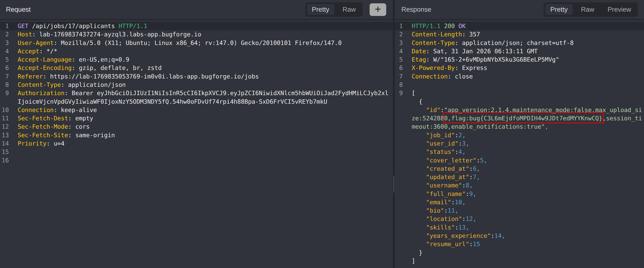644x268 pixels.
Task: Click the highlighted flag value in response
Action: coord(523,118)
